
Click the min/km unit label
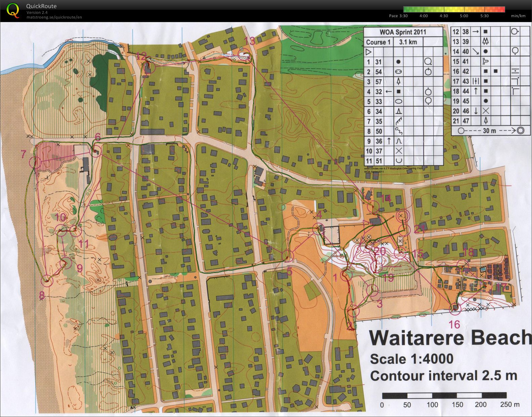(518, 16)
